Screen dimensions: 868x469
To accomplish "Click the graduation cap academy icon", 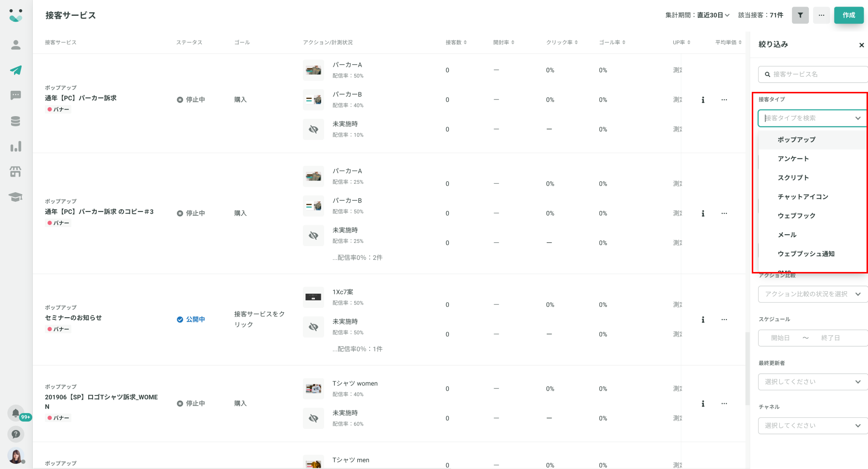I will (15, 197).
